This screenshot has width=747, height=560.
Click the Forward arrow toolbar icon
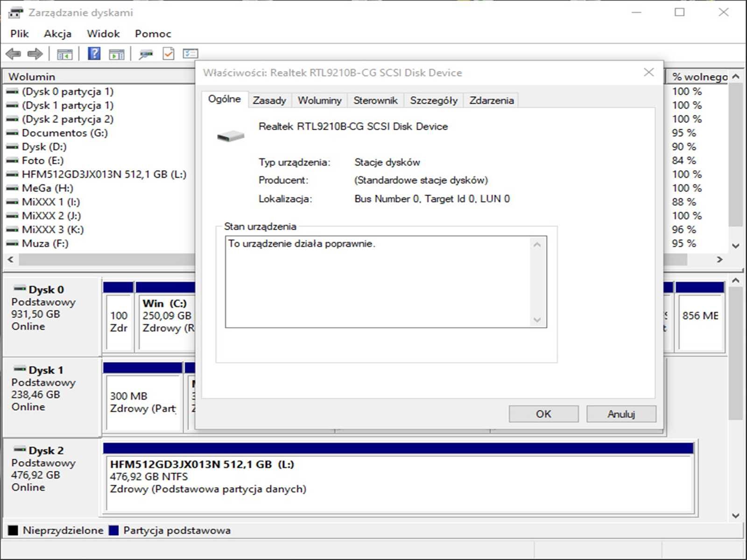click(x=35, y=54)
